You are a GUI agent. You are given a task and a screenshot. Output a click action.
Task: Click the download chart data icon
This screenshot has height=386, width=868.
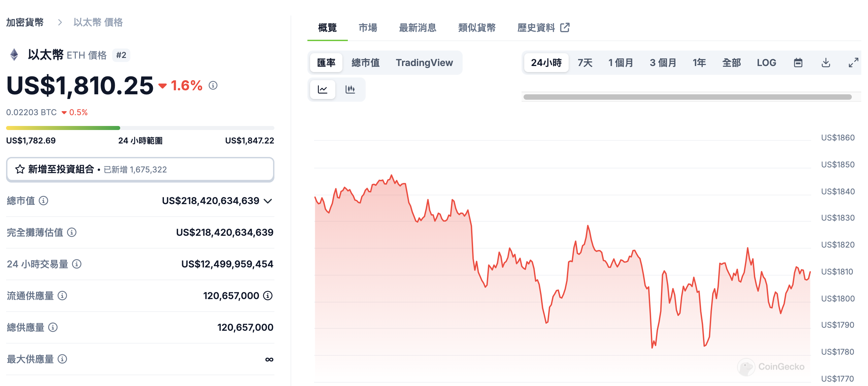[x=826, y=63]
